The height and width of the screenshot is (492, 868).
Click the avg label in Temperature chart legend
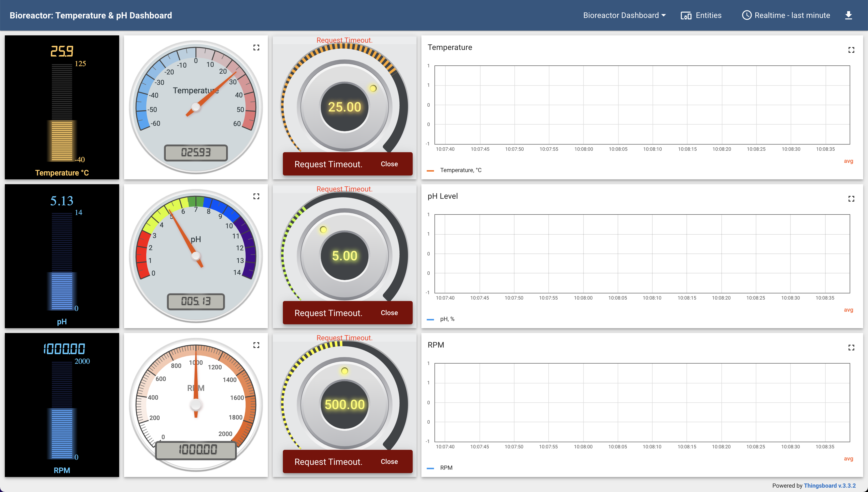pyautogui.click(x=848, y=161)
